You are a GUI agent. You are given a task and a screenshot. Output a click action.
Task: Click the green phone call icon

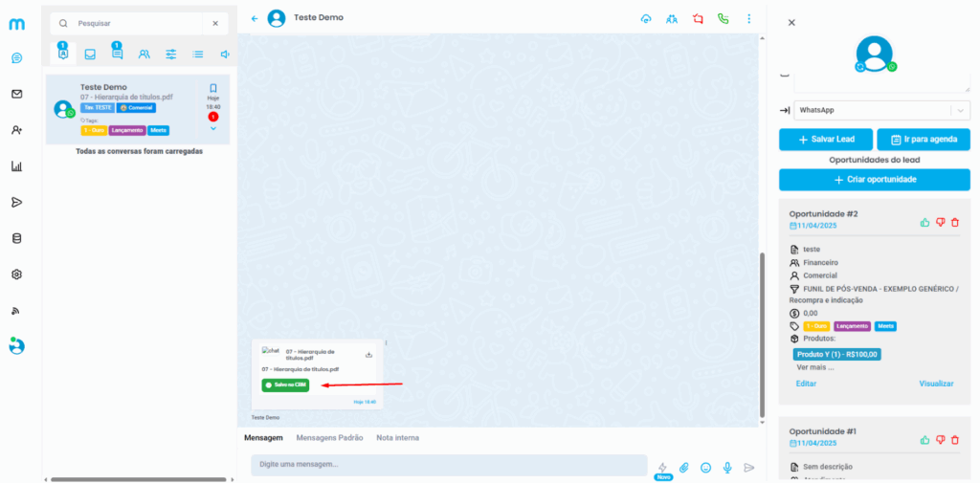[723, 18]
